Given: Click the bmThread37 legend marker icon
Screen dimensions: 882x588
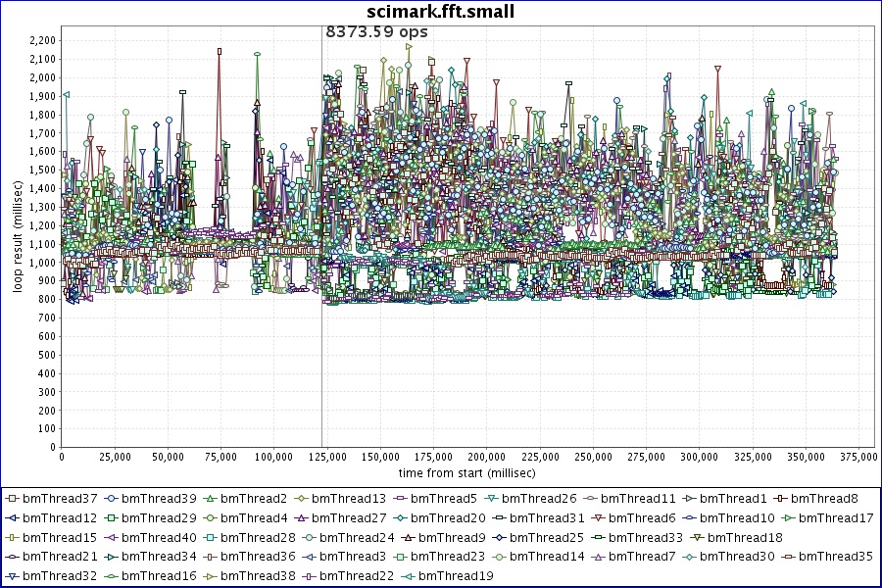Looking at the screenshot, I should pos(13,499).
